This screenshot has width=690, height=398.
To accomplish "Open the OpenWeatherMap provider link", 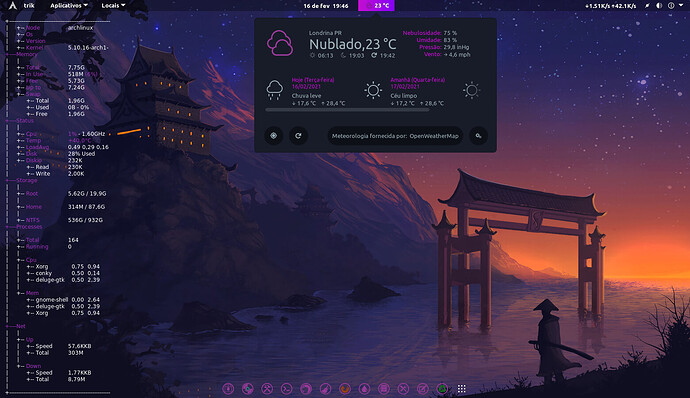I will click(x=395, y=136).
